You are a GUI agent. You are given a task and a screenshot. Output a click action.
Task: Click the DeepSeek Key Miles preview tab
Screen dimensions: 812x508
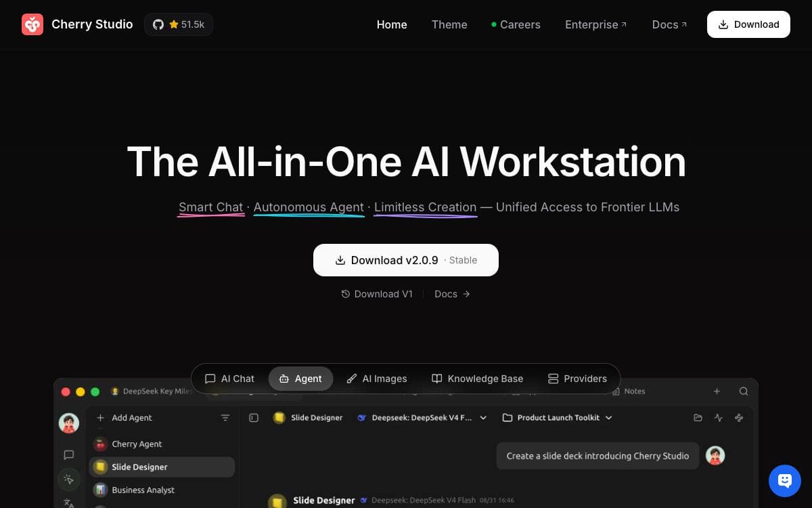[x=152, y=391]
